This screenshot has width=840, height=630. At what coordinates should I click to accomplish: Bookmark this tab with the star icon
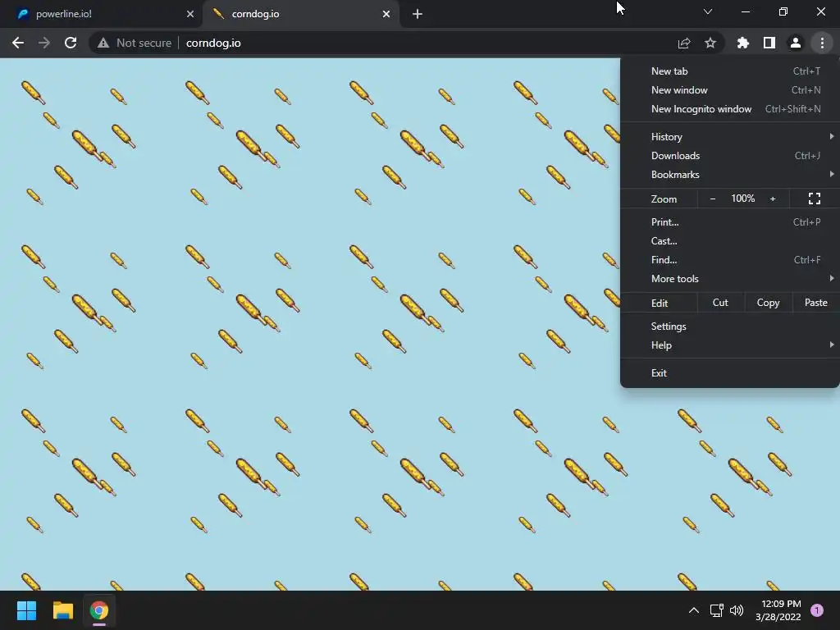click(x=710, y=43)
